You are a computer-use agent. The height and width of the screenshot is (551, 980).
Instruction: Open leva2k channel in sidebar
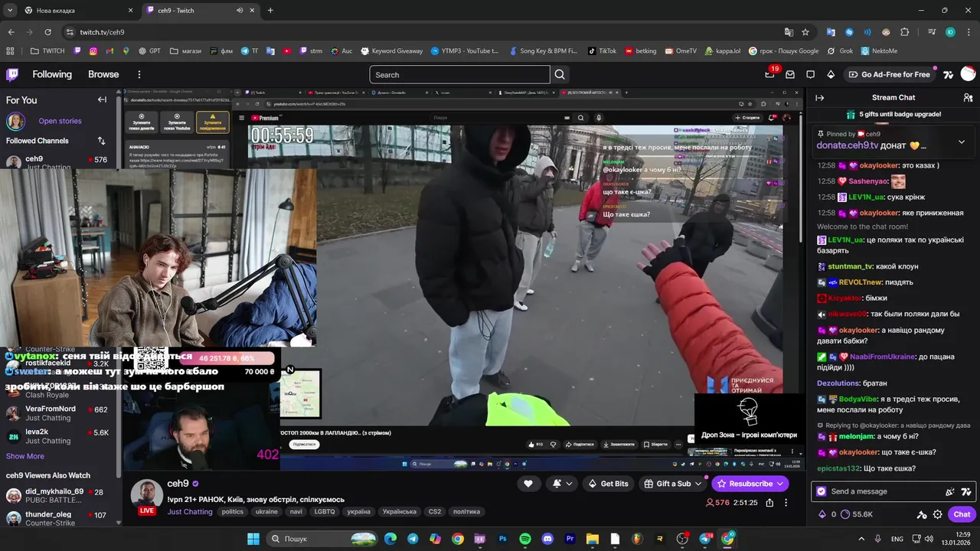(x=57, y=436)
